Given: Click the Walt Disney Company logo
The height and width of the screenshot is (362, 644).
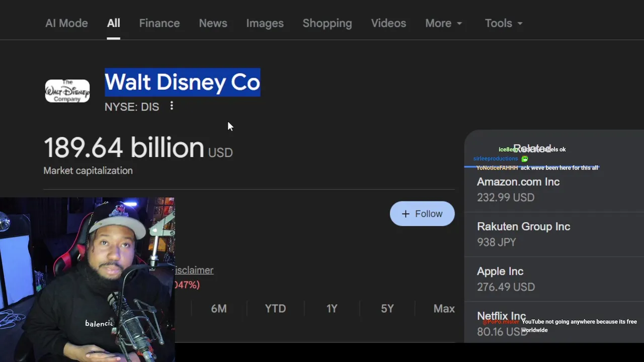Looking at the screenshot, I should (x=67, y=91).
